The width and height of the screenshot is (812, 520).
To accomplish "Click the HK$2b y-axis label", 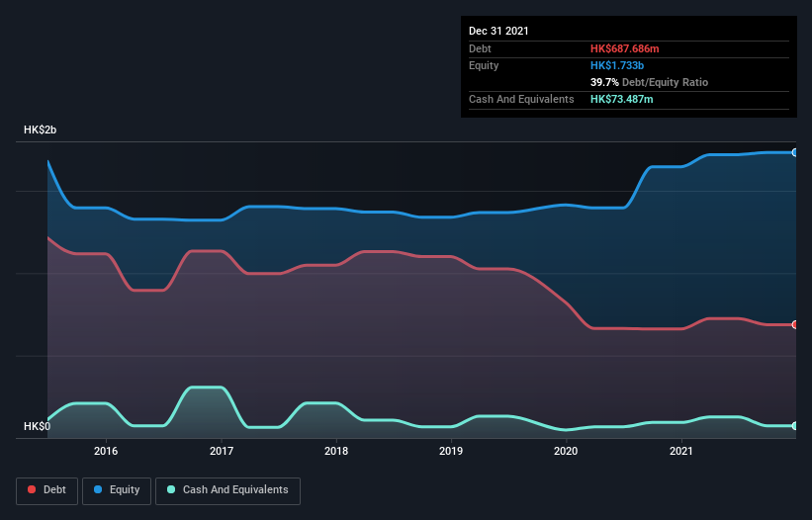I will pos(40,130).
